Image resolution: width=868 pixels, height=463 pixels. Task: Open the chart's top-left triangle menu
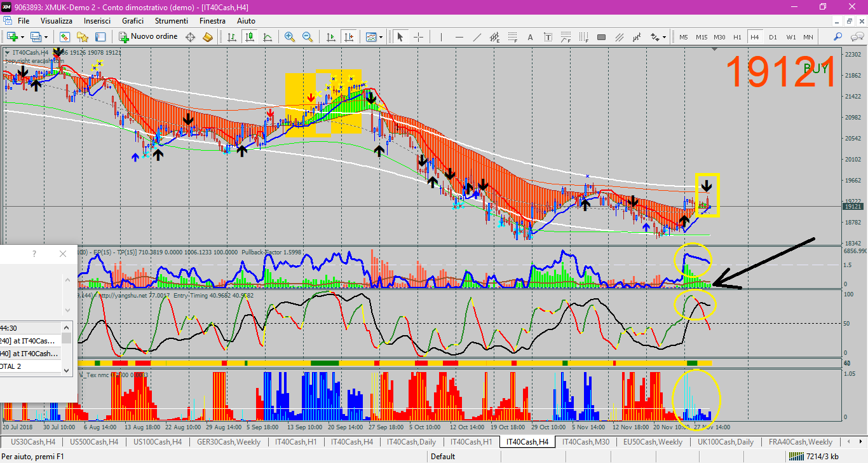point(7,53)
